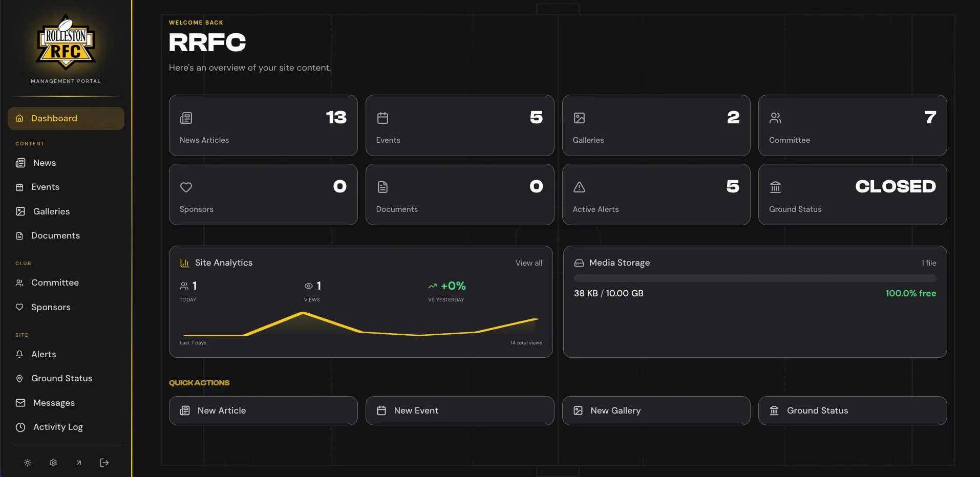This screenshot has height=477, width=980.
Task: Toggle light theme with the sun icon
Action: [x=28, y=463]
